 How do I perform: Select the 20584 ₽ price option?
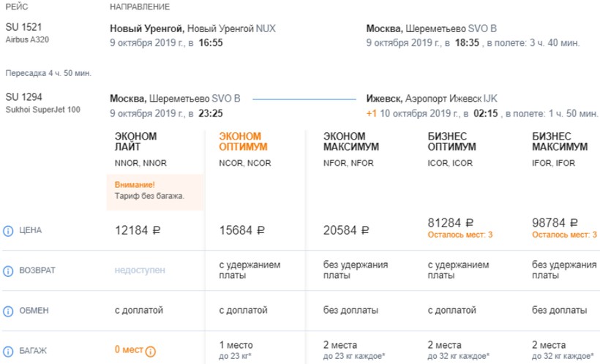(345, 231)
